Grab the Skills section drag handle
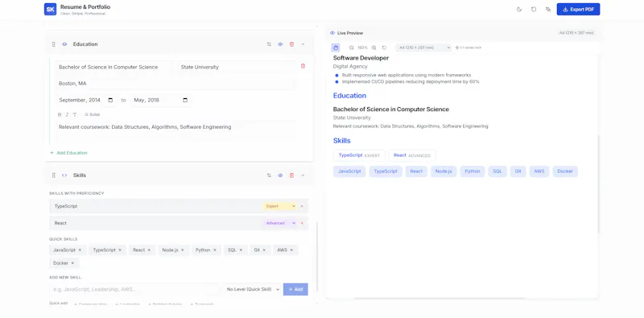This screenshot has height=318, width=644. click(53, 175)
